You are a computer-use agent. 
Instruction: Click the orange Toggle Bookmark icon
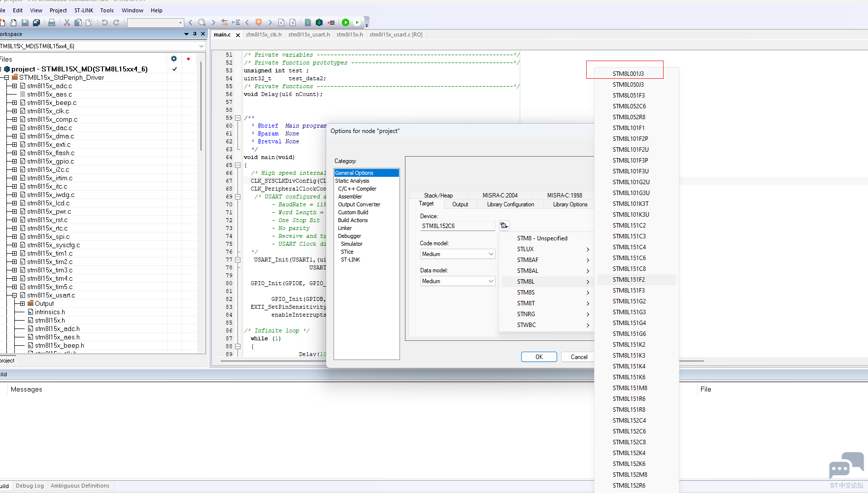[x=259, y=22]
